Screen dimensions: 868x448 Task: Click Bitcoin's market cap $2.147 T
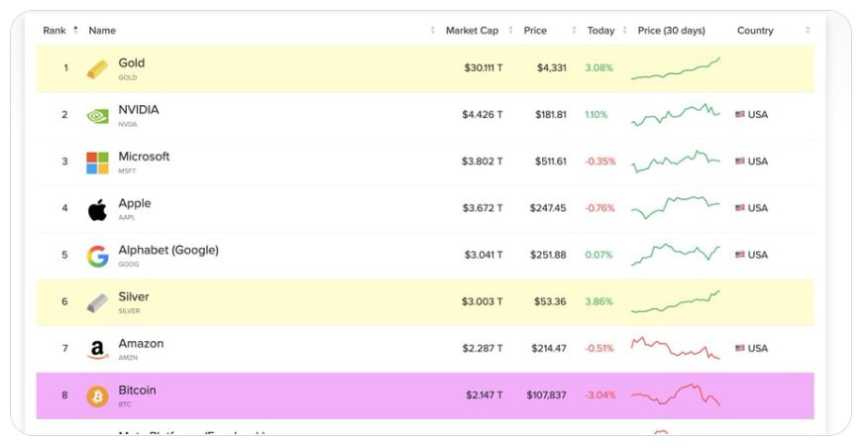[x=485, y=395]
